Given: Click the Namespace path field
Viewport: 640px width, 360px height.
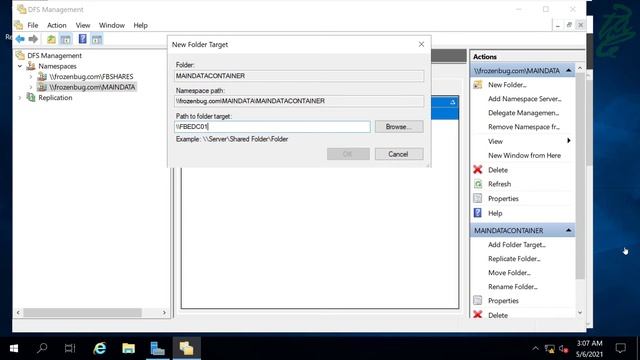Looking at the screenshot, I should point(299,101).
